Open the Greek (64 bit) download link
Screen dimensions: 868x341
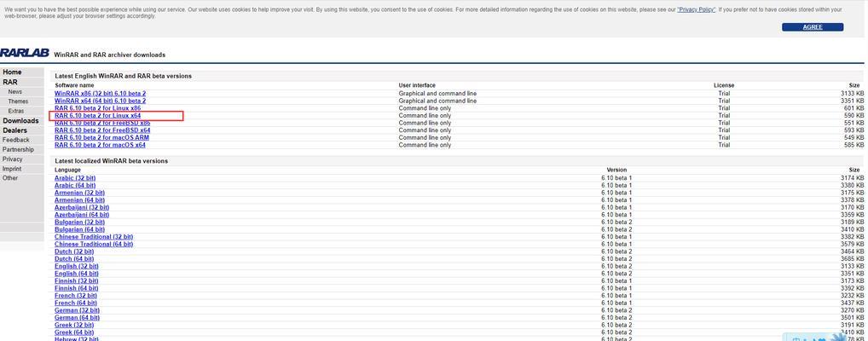[75, 332]
